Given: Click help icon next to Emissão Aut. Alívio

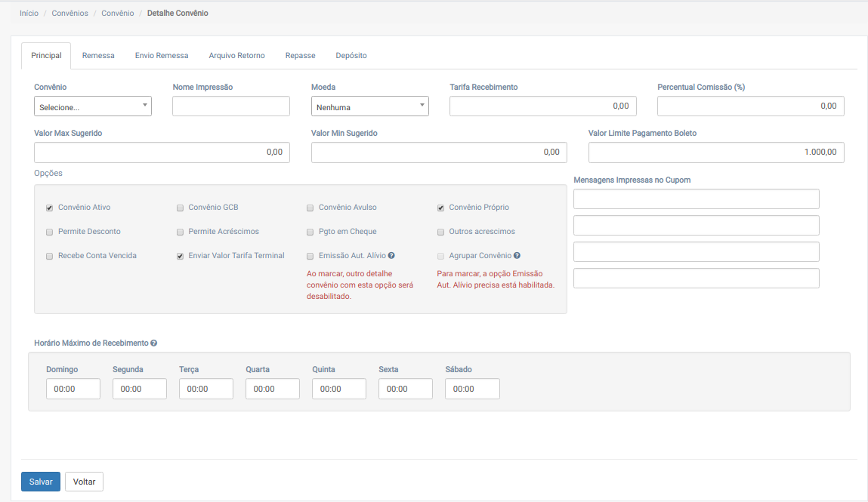Looking at the screenshot, I should 392,256.
